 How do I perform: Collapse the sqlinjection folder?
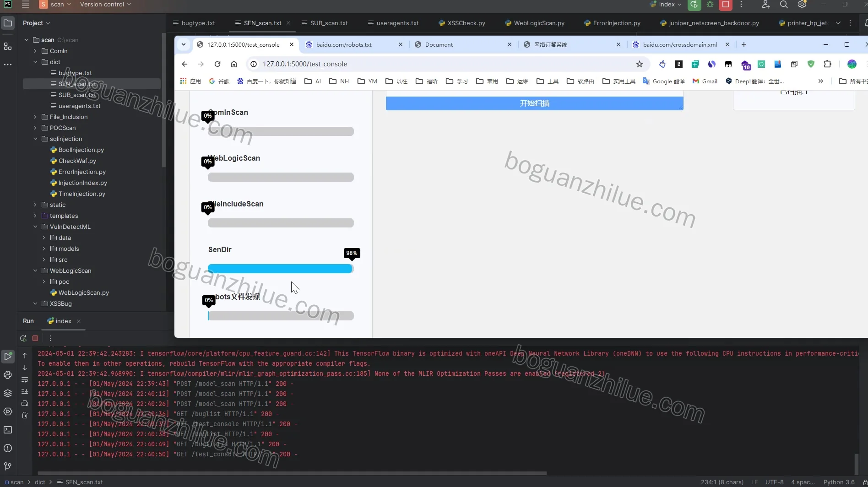click(35, 139)
